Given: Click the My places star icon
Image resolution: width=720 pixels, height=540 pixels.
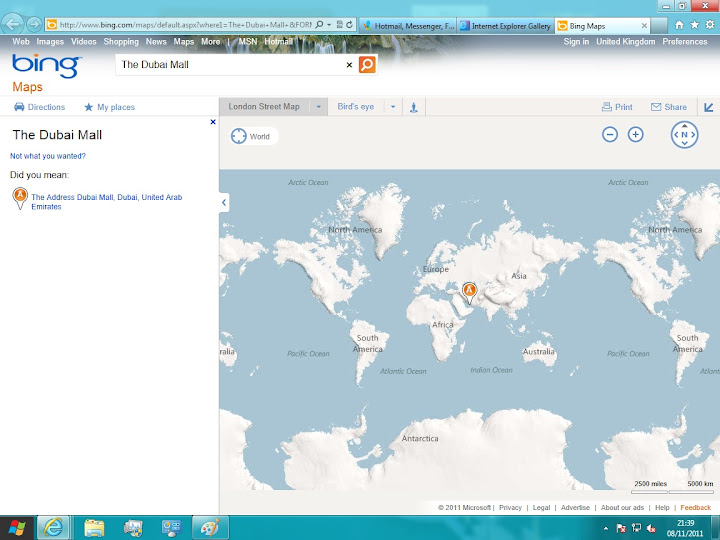Looking at the screenshot, I should click(x=89, y=107).
